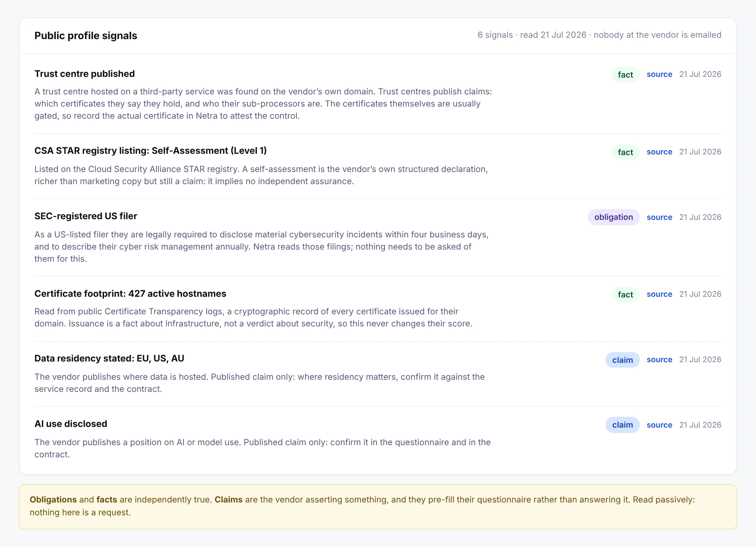
Task: Click the Cloud Security Alliance STAR description paragraph
Action: point(261,175)
